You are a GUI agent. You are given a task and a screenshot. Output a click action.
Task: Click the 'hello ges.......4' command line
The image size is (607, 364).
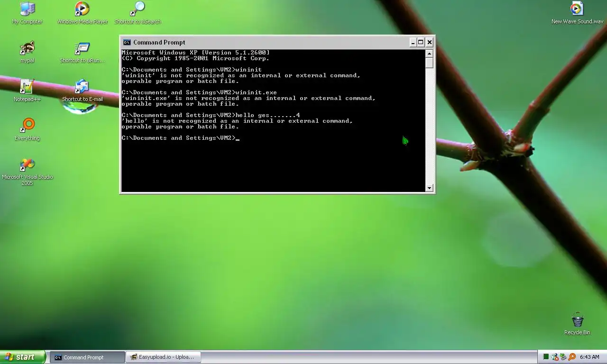coord(211,115)
